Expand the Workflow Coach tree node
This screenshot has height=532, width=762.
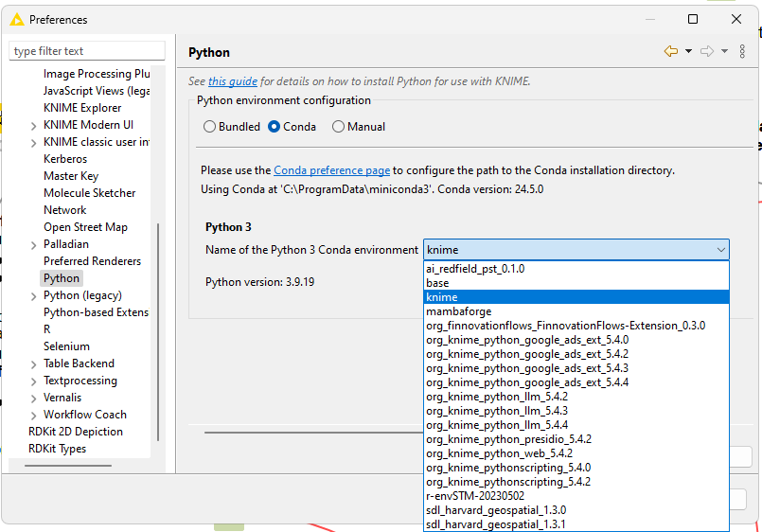(x=33, y=416)
